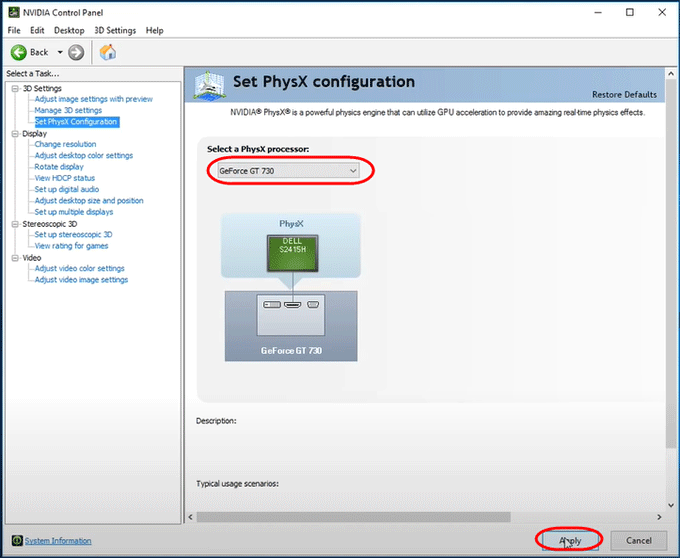The width and height of the screenshot is (680, 558).
Task: Select the DELL S2415H monitor icon
Action: click(293, 253)
